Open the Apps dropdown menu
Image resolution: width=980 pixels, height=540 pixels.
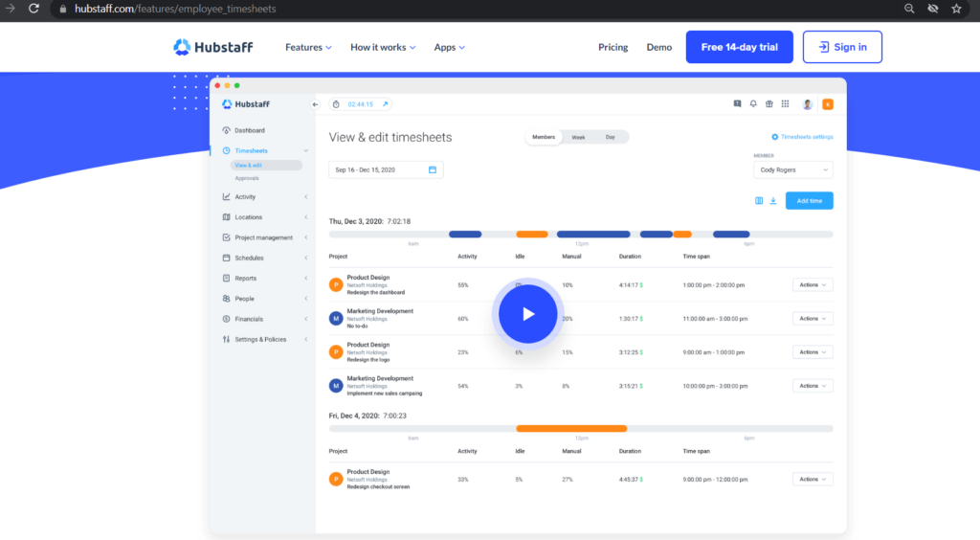click(450, 48)
